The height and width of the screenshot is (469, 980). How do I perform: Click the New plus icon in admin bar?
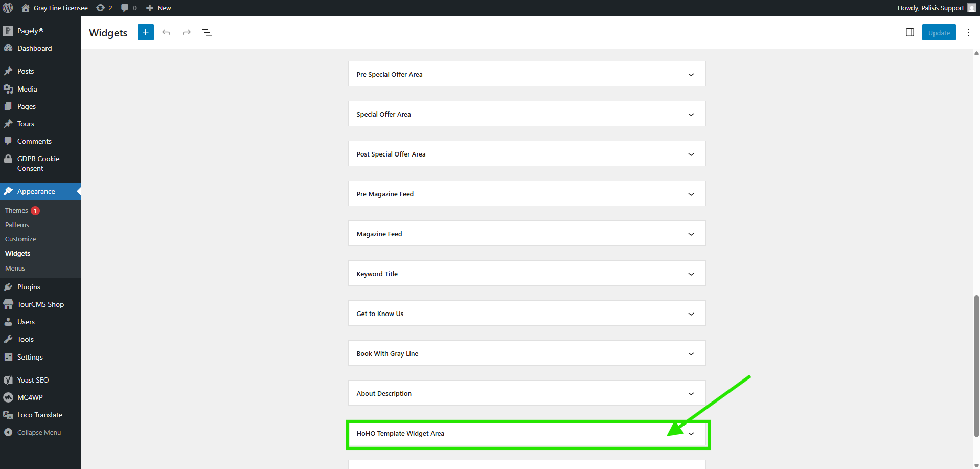(150, 8)
